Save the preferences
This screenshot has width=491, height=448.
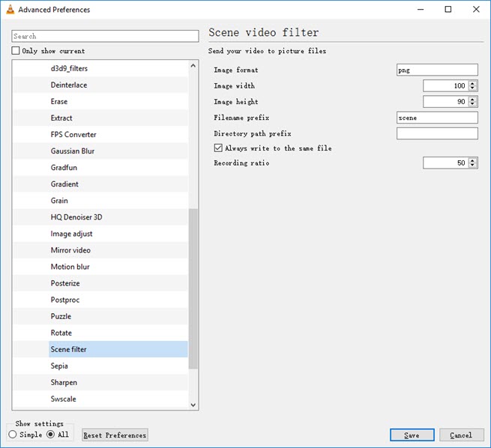coord(412,435)
